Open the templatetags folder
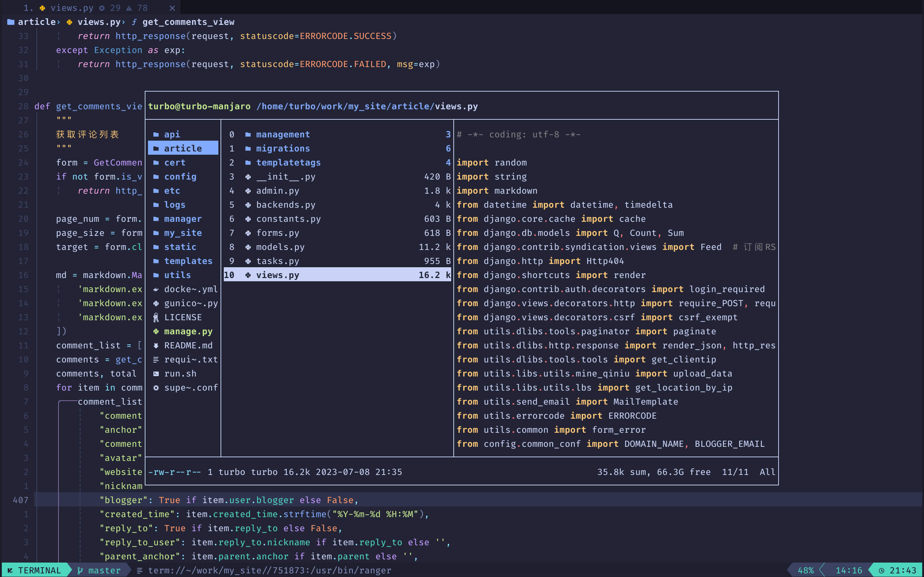The image size is (924, 577). [x=288, y=163]
